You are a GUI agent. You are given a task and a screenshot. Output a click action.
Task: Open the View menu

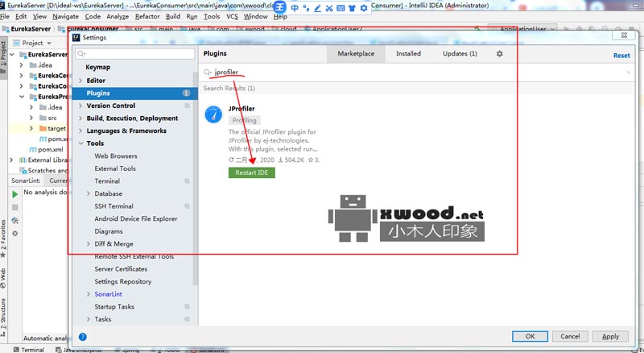click(x=39, y=16)
